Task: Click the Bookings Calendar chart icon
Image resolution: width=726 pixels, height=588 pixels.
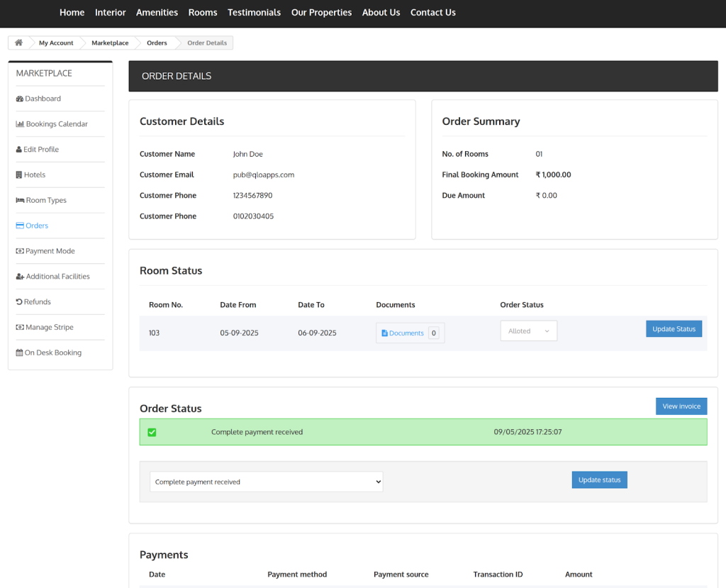Action: click(20, 123)
